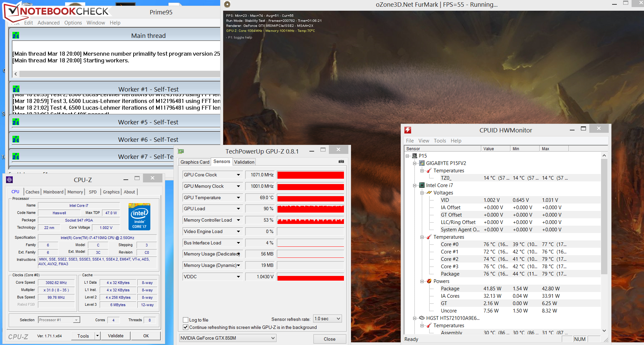This screenshot has height=345, width=644.
Task: Open the Advanced menu in Prime95
Action: (x=48, y=23)
